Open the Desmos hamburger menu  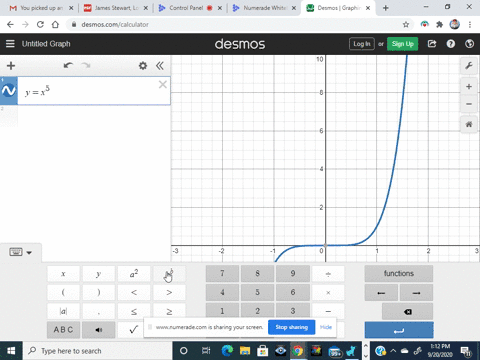tap(10, 44)
